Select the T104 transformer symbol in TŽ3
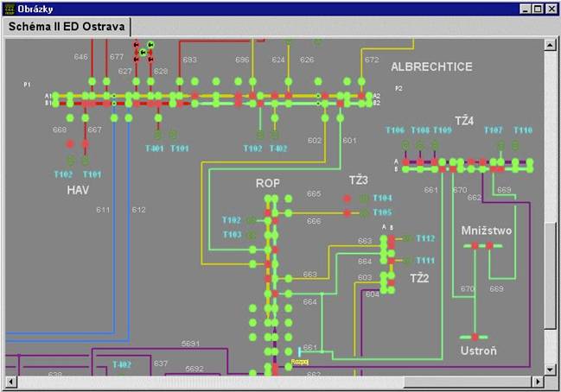 pos(363,199)
